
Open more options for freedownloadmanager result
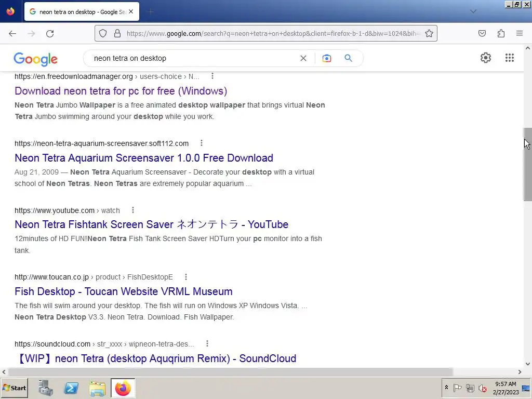(212, 76)
